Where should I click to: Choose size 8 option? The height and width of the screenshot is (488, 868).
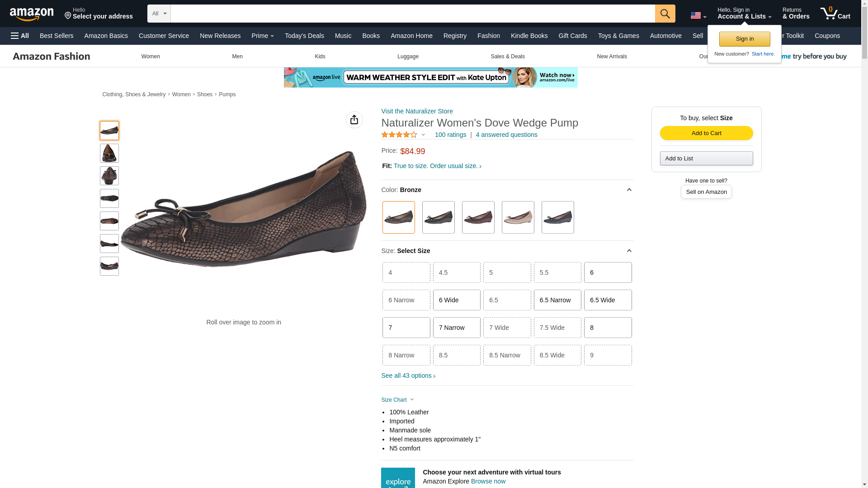(607, 328)
